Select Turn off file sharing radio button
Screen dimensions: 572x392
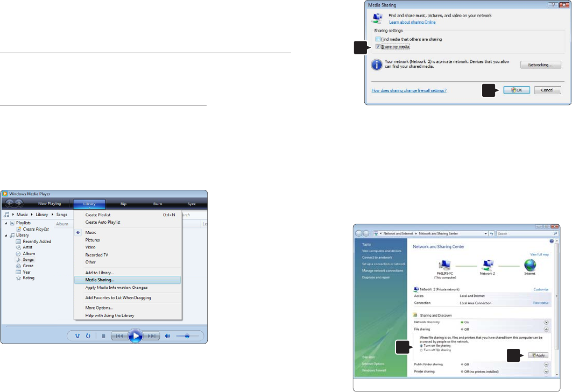click(421, 350)
